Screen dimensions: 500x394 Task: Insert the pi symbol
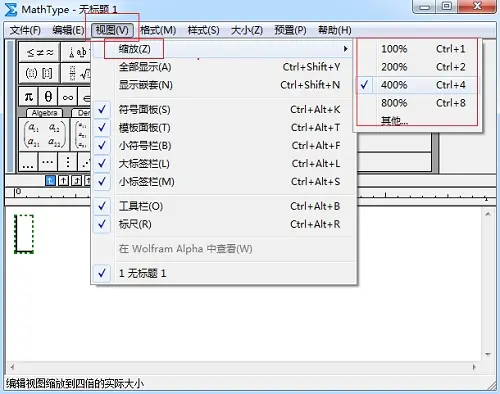[x=29, y=97]
